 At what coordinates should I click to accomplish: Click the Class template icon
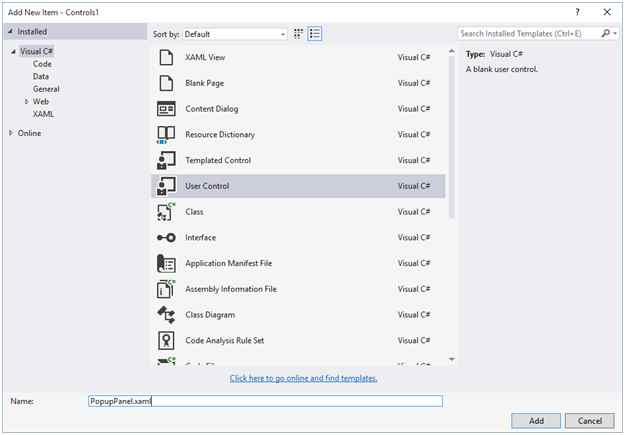[166, 212]
